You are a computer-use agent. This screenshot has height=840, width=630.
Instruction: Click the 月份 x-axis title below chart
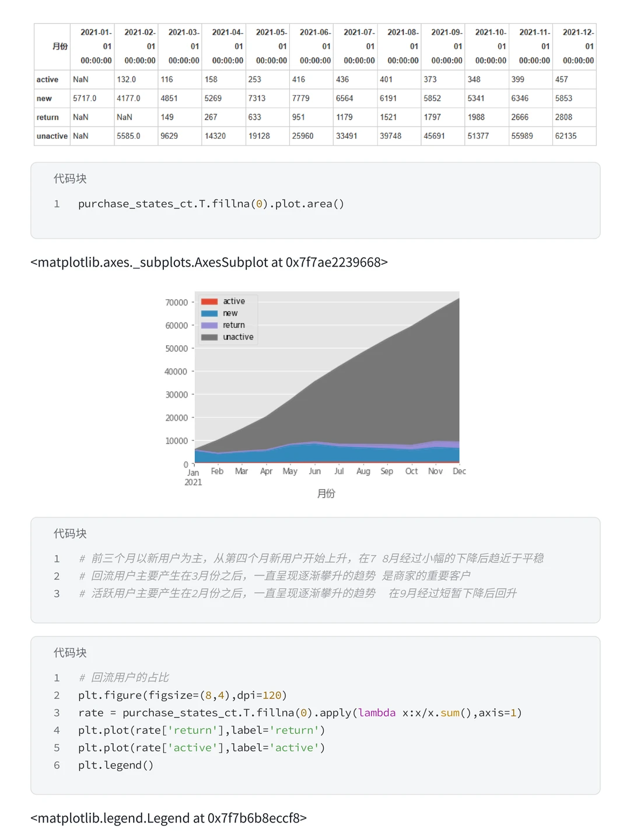pos(326,494)
